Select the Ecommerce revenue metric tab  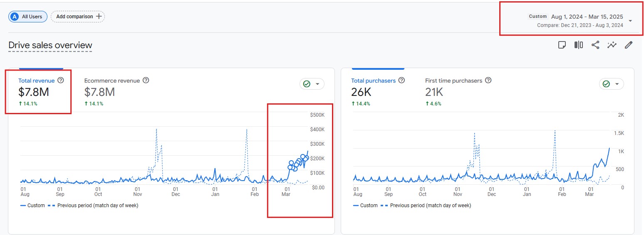(x=112, y=81)
